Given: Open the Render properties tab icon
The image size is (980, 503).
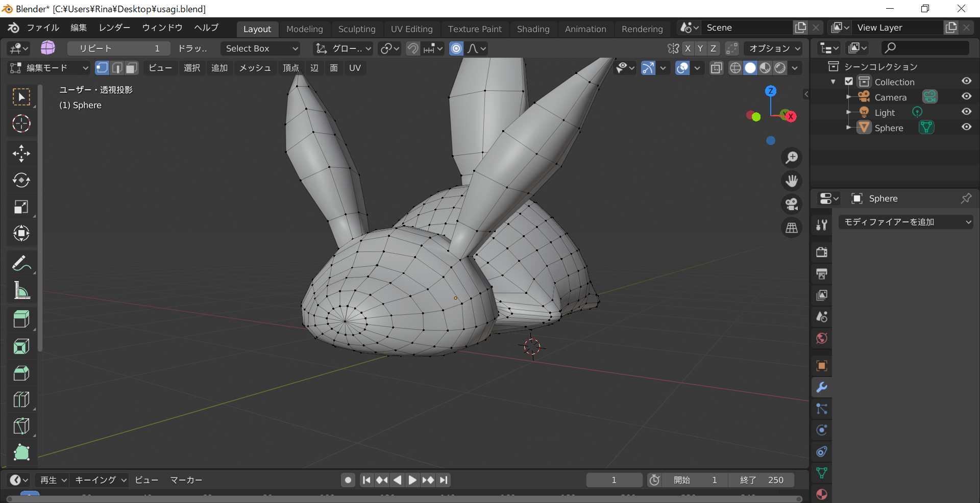Looking at the screenshot, I should click(x=822, y=252).
